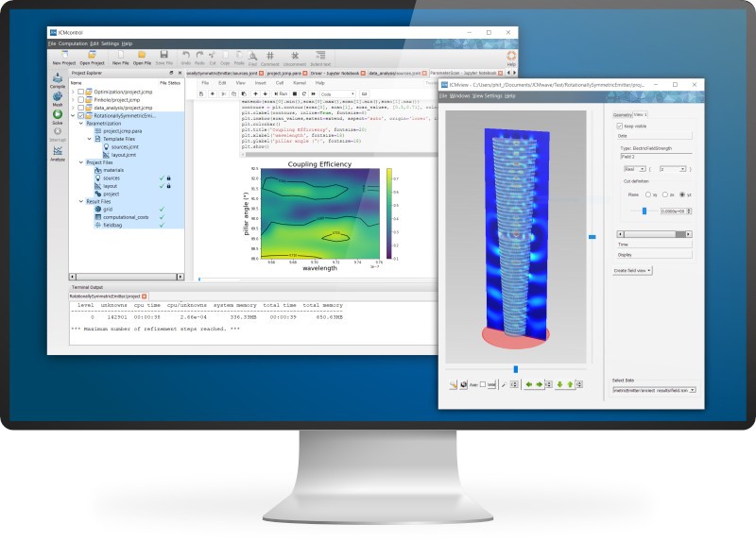Expand the Pinhole/project.jcmp tree item

(75, 99)
